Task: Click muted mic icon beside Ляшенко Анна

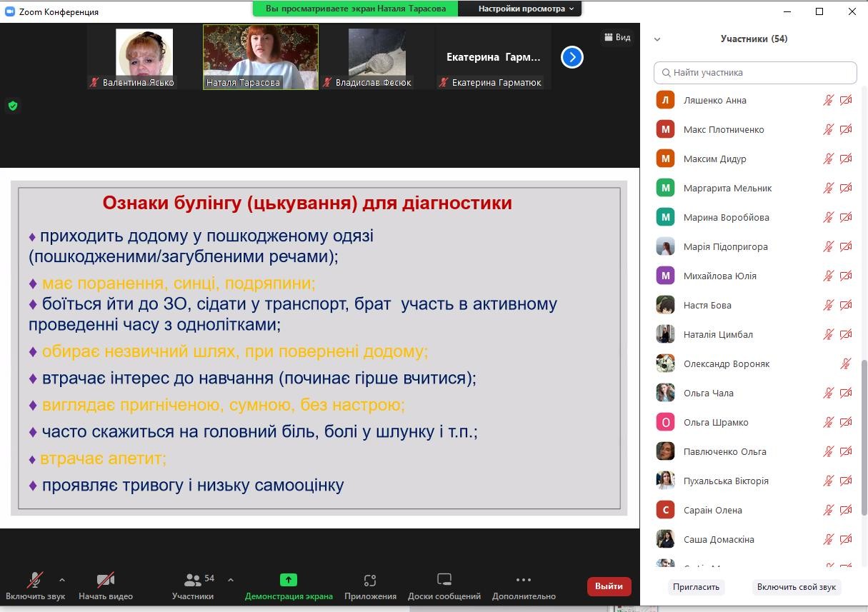Action: click(828, 101)
